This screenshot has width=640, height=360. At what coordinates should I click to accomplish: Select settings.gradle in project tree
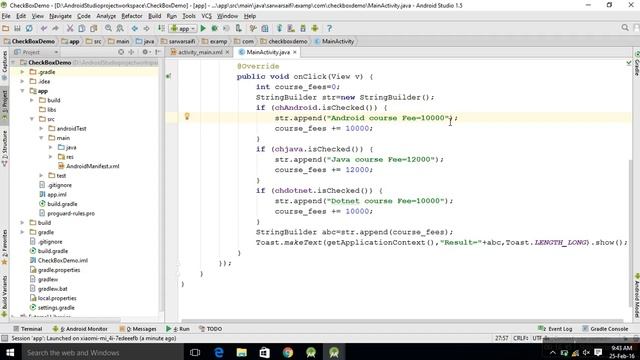(x=52, y=307)
